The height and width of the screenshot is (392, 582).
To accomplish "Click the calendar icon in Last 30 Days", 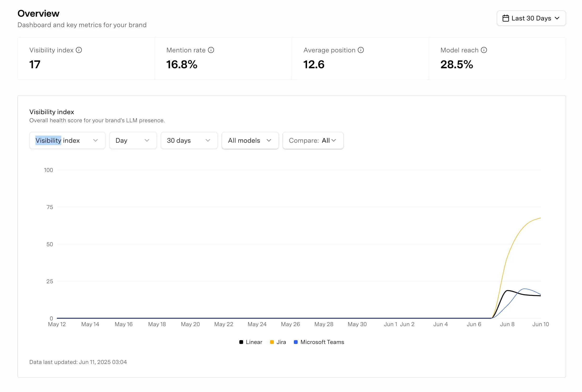I will click(506, 18).
